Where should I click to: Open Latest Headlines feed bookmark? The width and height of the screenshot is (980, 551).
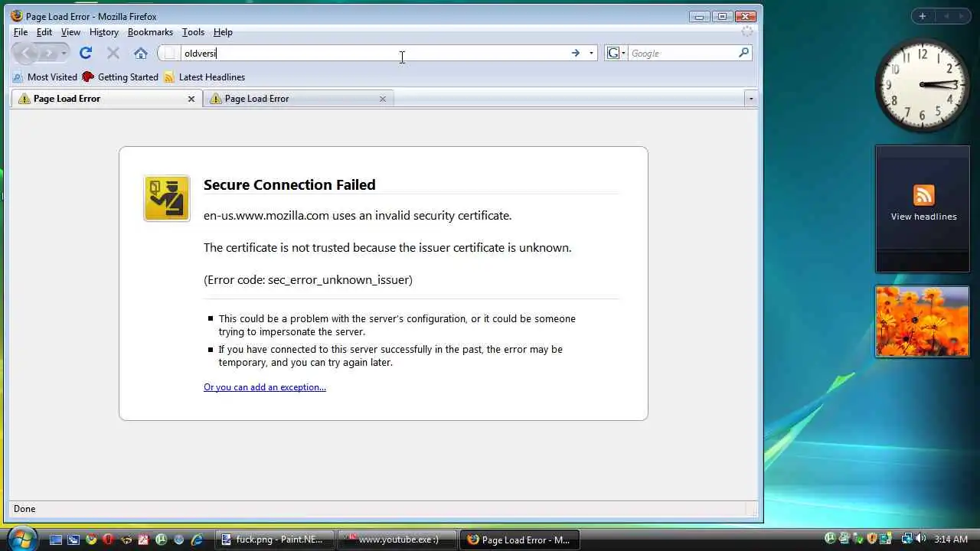pos(204,77)
